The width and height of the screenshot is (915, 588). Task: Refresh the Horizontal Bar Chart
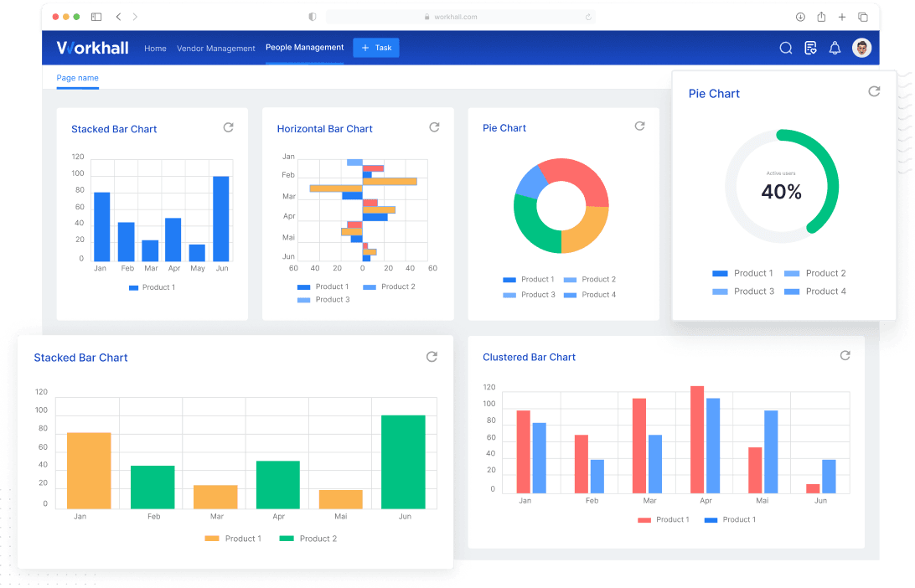tap(434, 126)
